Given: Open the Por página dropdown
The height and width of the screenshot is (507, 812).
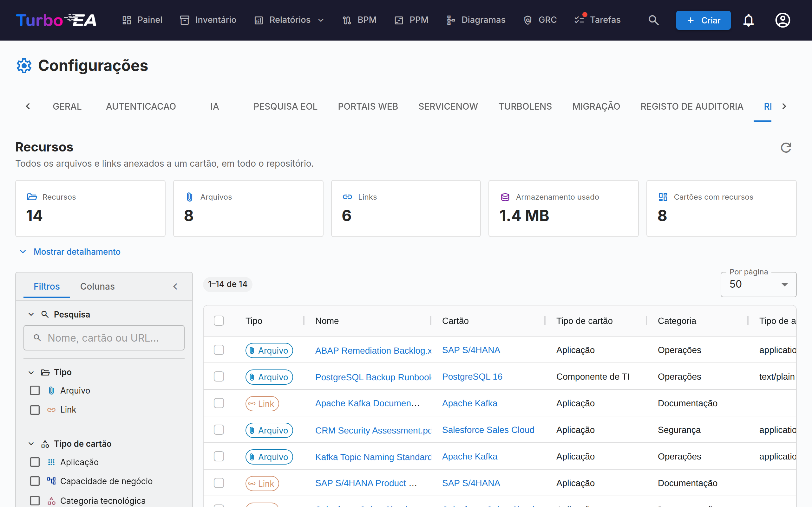Looking at the screenshot, I should click(758, 284).
